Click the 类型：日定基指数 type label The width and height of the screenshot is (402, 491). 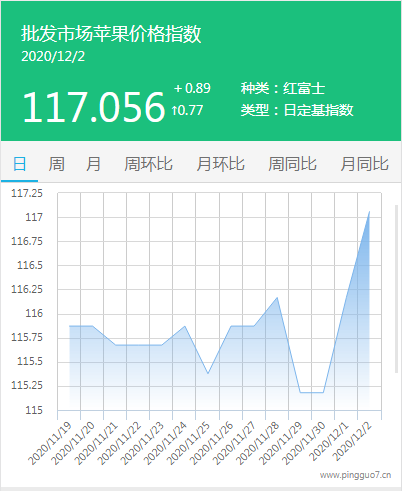click(x=297, y=110)
